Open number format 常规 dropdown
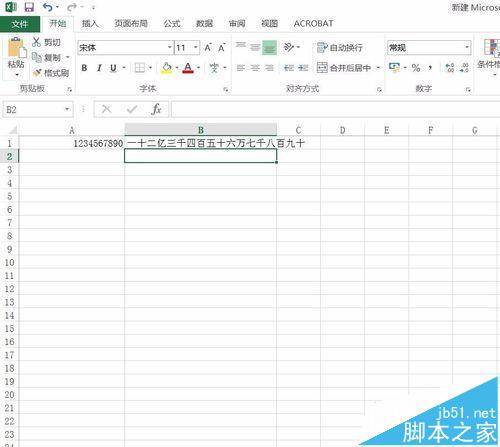This screenshot has height=447, width=500. click(x=467, y=47)
